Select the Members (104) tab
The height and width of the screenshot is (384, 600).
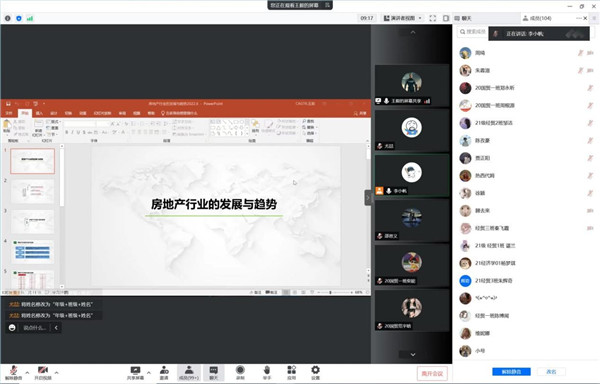coord(537,18)
